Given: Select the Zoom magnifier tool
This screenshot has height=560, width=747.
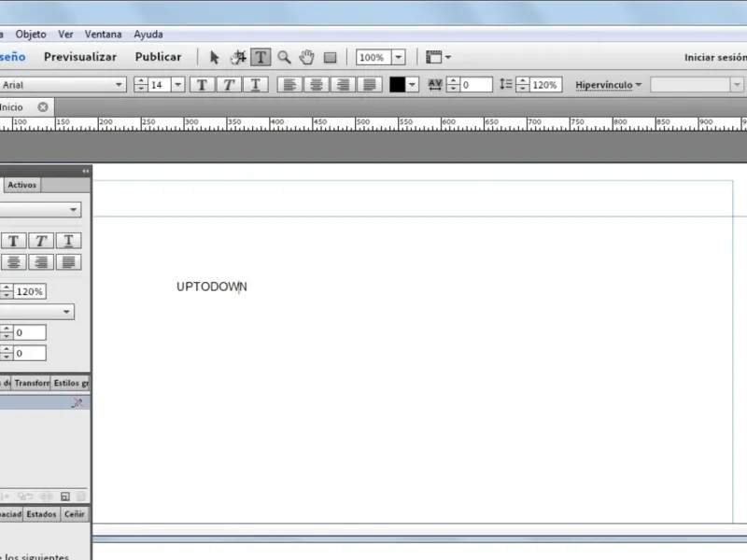Looking at the screenshot, I should (x=285, y=58).
